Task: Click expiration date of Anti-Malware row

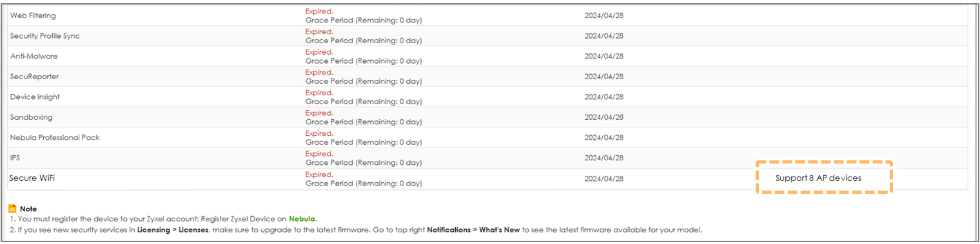Action: coord(604,56)
